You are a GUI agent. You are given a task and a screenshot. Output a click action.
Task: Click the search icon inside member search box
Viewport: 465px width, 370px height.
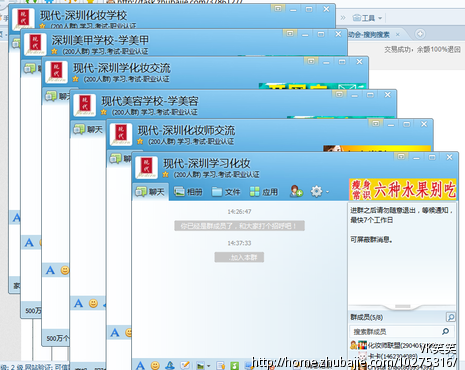tap(445, 331)
